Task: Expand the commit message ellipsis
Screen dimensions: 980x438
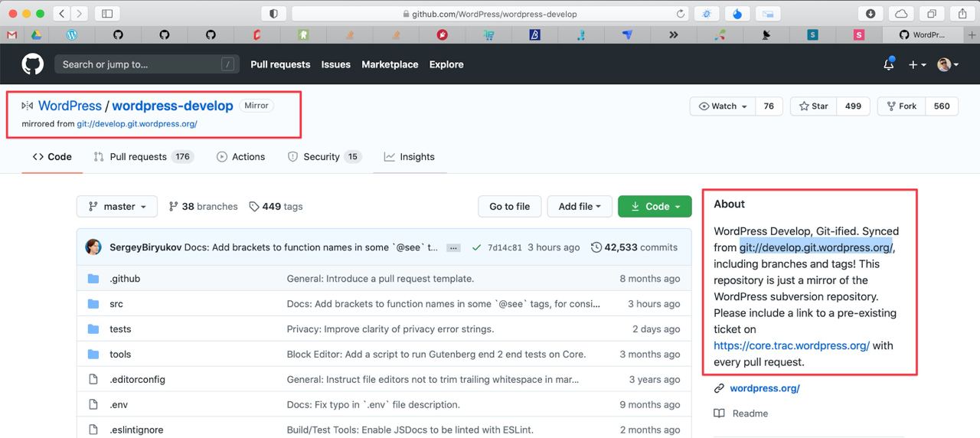Action: pos(453,248)
